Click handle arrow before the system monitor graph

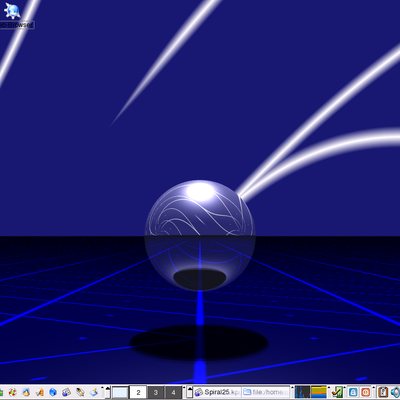[x=292, y=388]
